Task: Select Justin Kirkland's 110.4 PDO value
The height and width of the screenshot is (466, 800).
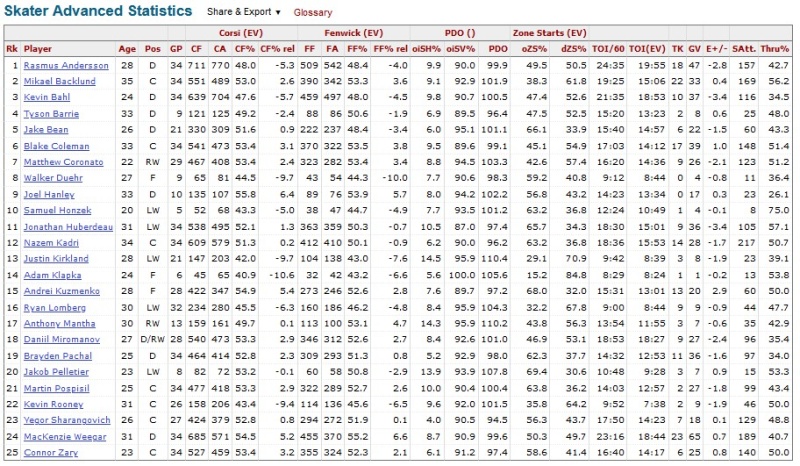Action: pyautogui.click(x=495, y=258)
